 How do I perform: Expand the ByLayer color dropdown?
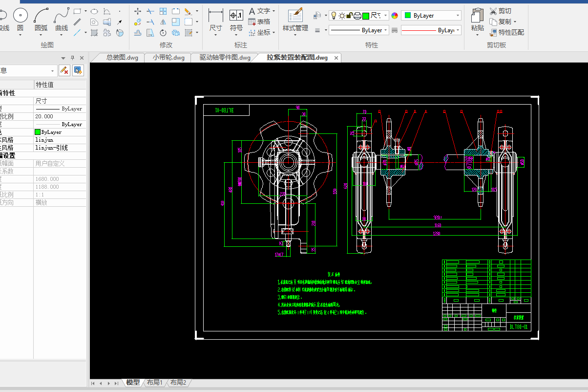(458, 16)
